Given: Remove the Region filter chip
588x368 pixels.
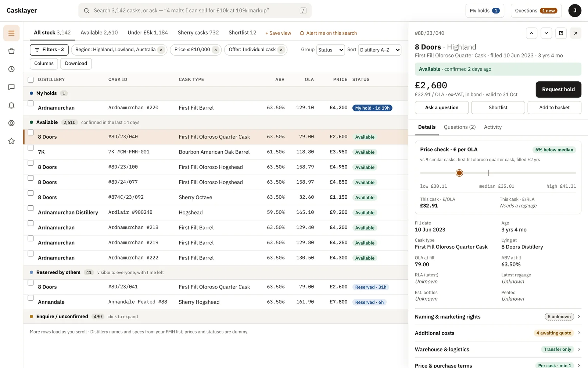Looking at the screenshot, I should coord(161,50).
